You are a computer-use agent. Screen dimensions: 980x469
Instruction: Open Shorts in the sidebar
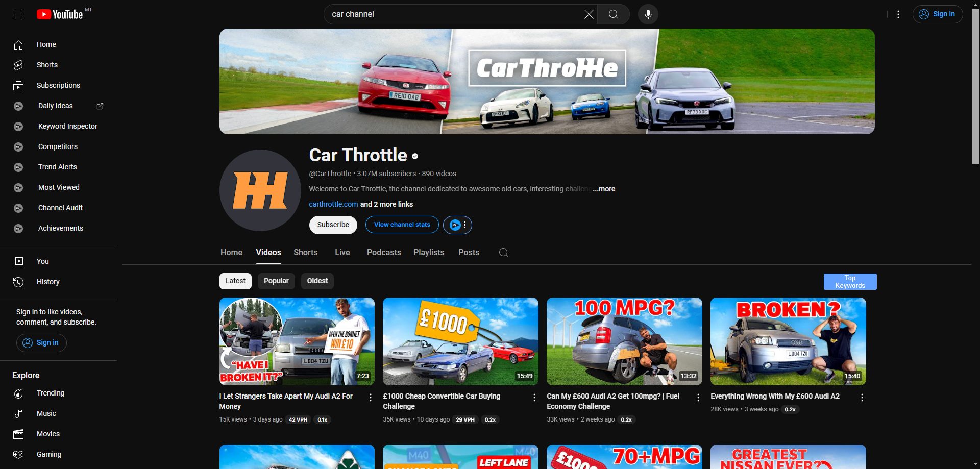tap(58, 65)
